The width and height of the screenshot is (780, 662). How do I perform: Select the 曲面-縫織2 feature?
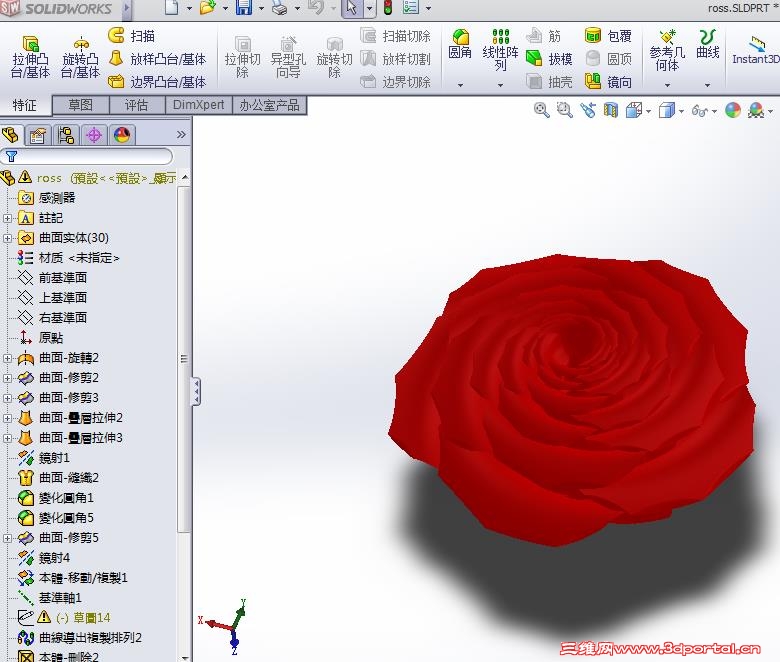(58, 477)
